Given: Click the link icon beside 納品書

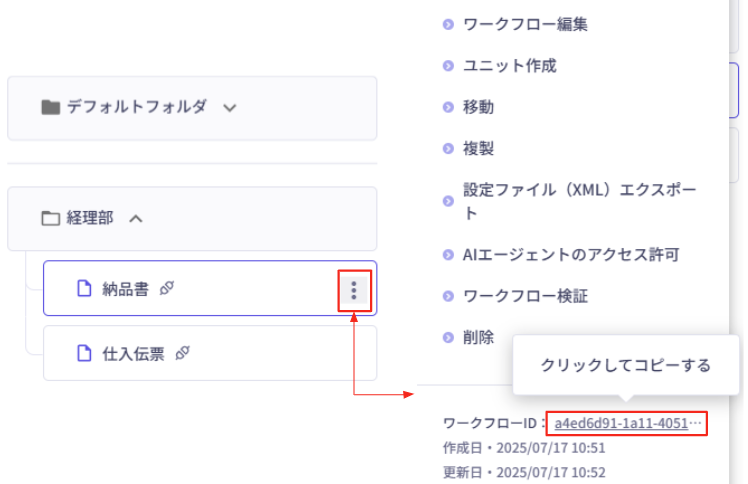Looking at the screenshot, I should click(x=167, y=288).
